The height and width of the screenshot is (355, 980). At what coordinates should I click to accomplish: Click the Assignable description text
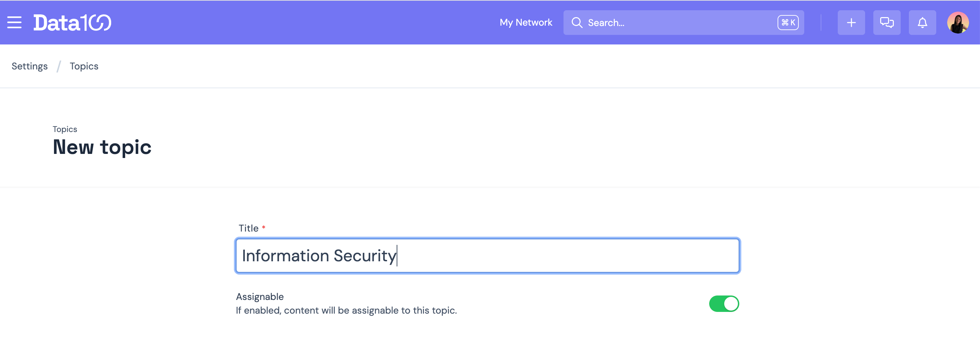tap(346, 311)
